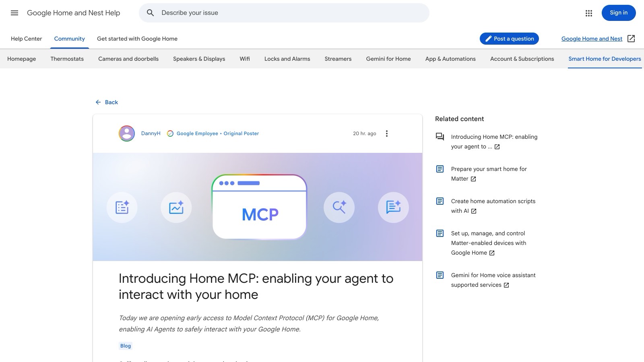Click the article icon beside Prepare your smart home

440,169
